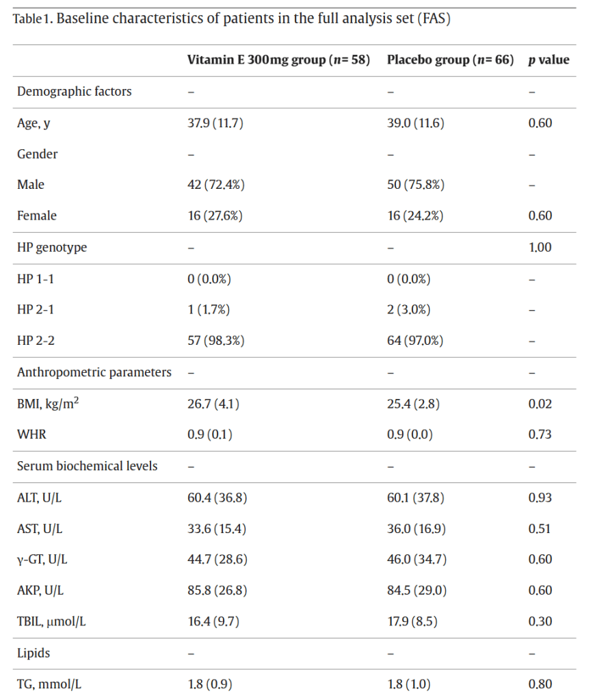
Task: Select the HP genotype p value 1.00
Action: click(x=540, y=248)
